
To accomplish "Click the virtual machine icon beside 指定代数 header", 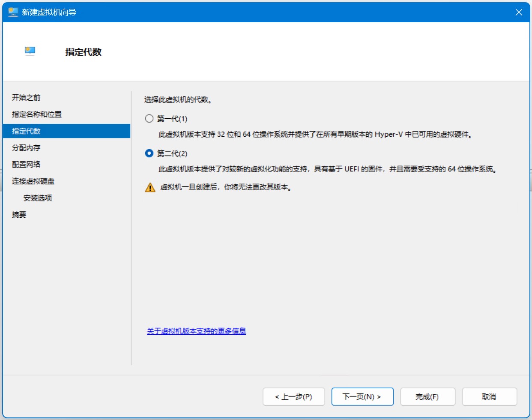I will [30, 51].
